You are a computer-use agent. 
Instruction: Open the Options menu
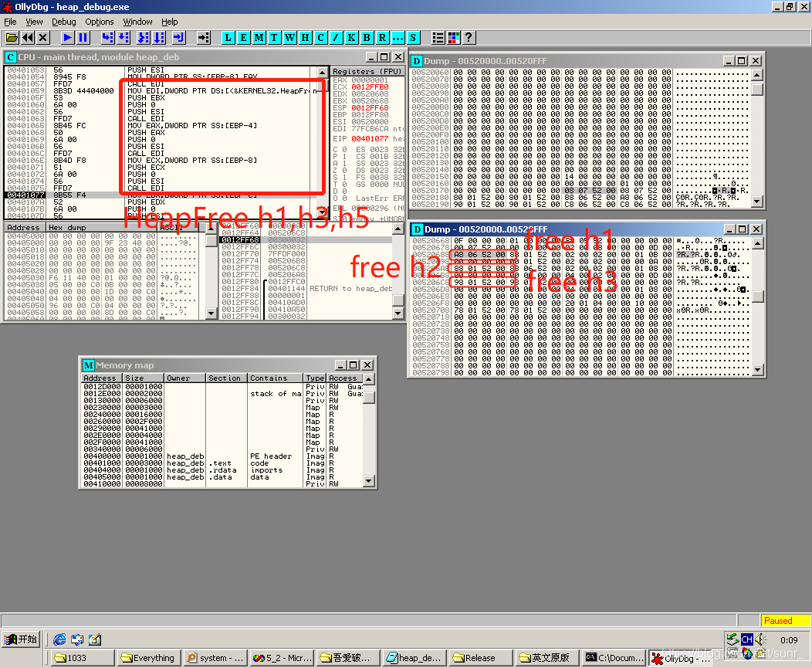point(100,22)
